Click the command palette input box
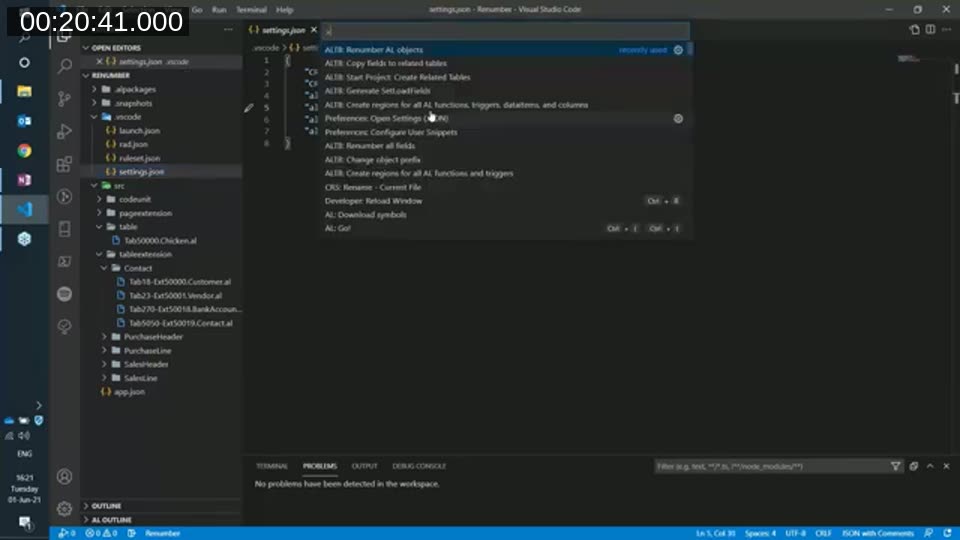Viewport: 960px width, 540px height. [x=506, y=31]
